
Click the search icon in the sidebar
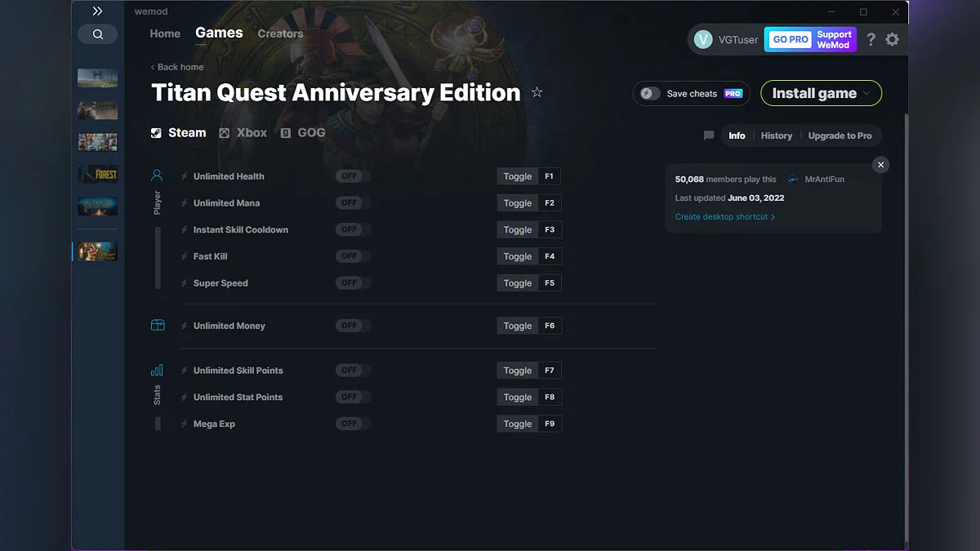pos(97,34)
